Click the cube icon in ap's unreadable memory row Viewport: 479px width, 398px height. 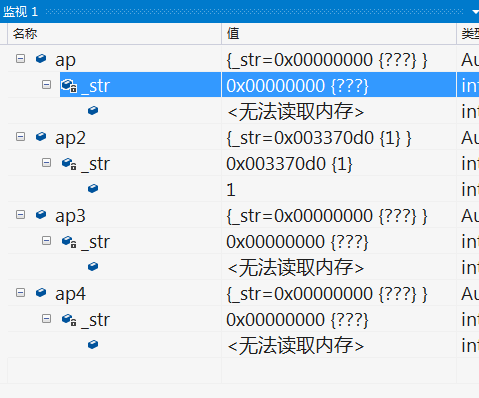click(93, 111)
